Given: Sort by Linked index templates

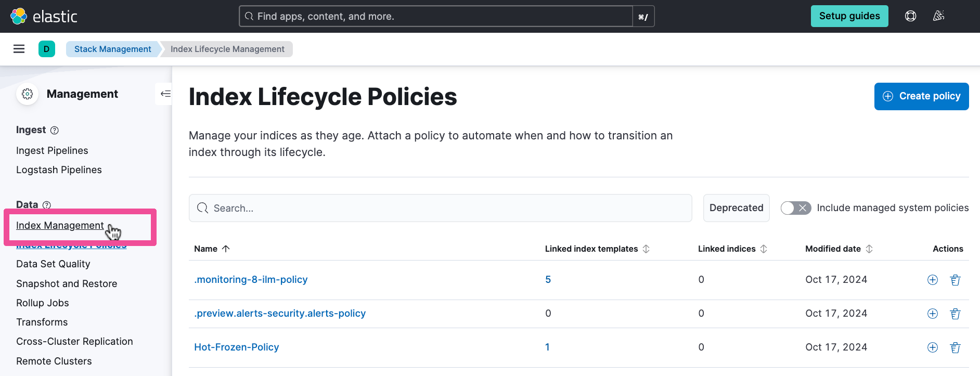Looking at the screenshot, I should point(597,249).
